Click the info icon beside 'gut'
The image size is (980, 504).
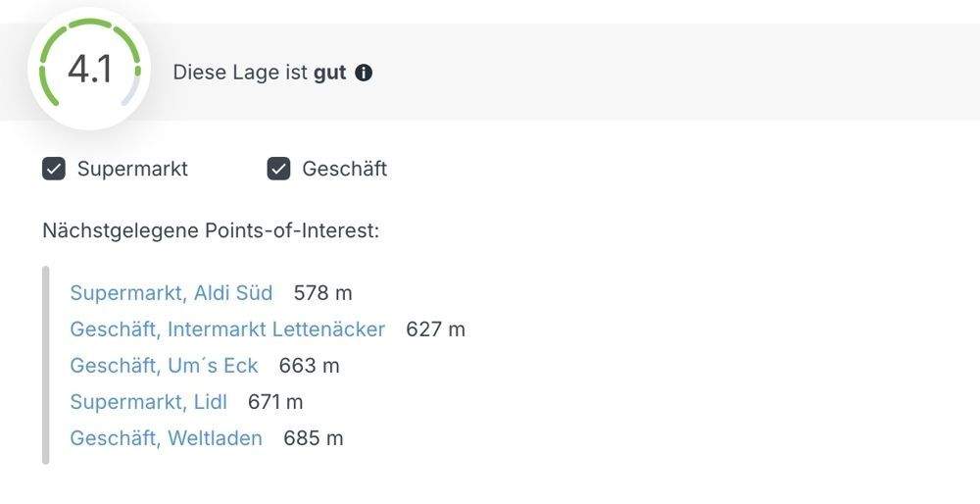pos(364,73)
